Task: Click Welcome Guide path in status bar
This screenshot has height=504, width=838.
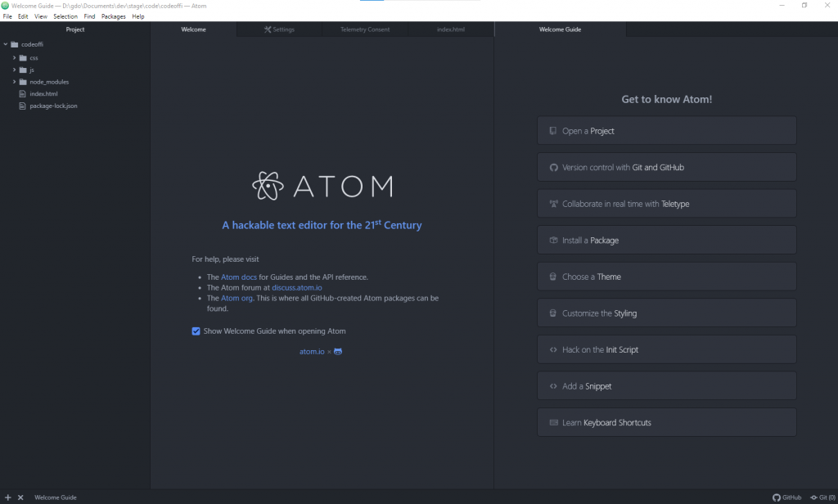Action: pyautogui.click(x=56, y=497)
